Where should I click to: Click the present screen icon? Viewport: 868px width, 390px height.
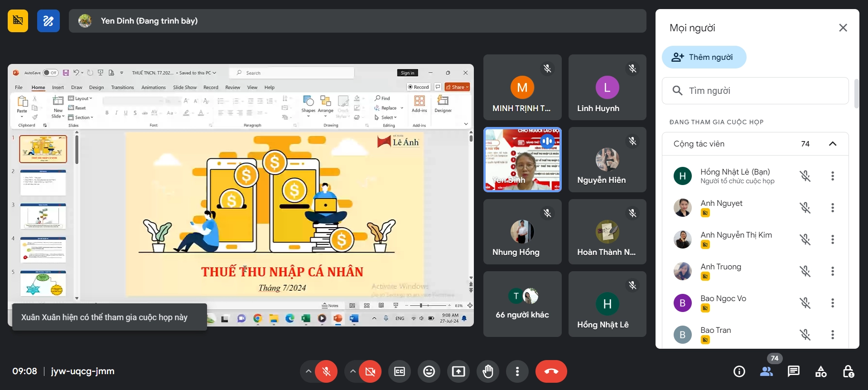(x=458, y=371)
